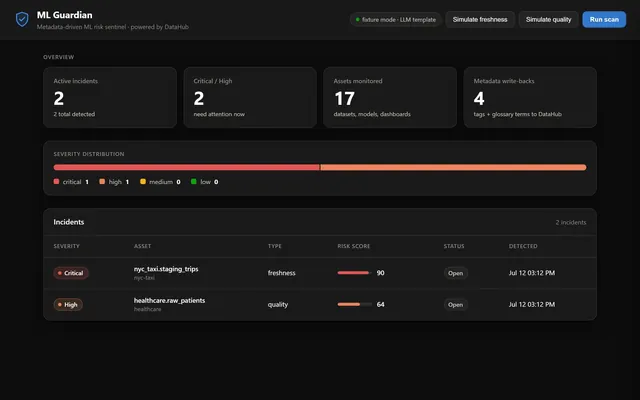
Task: Click the Simulate freshness button
Action: 480,20
